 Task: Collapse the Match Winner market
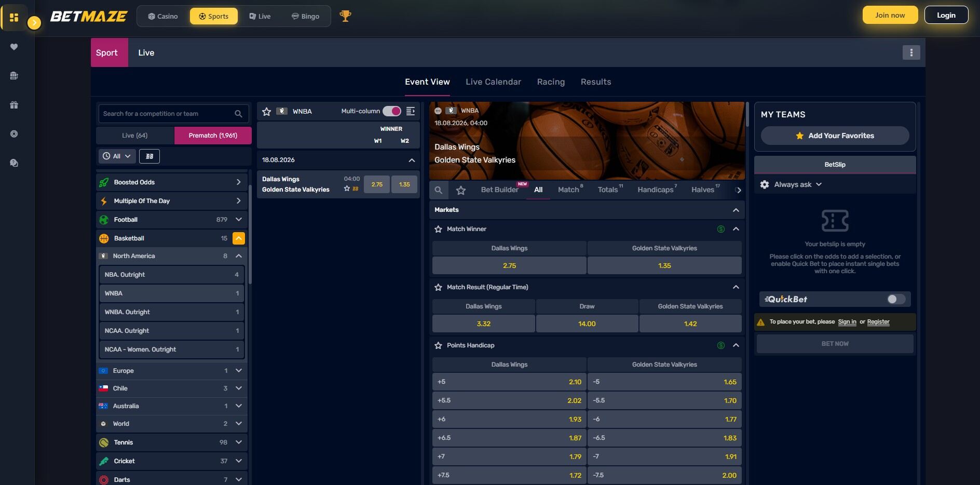coord(736,229)
